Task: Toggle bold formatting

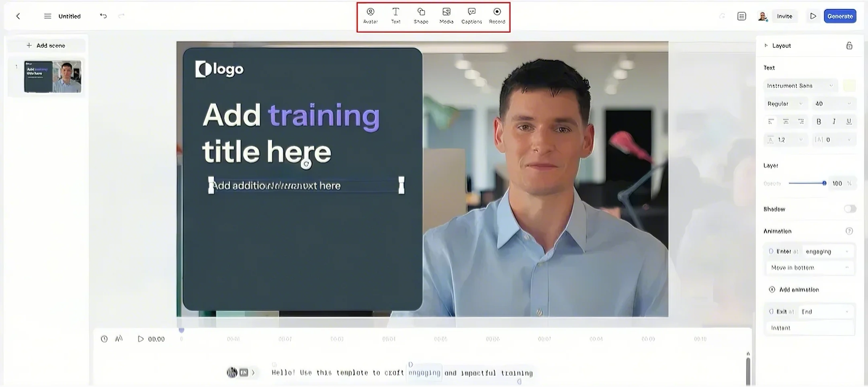Action: [x=819, y=121]
